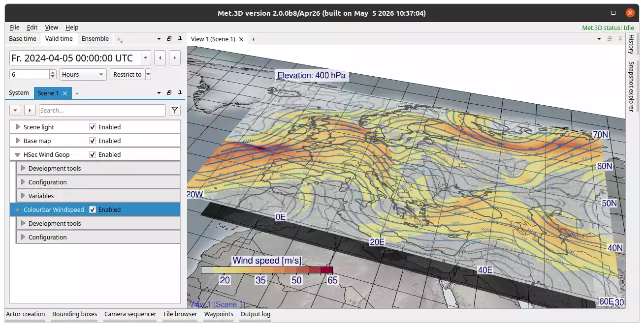This screenshot has height=327, width=644.
Task: Expand HSec Wind Geop Development tools
Action: coord(23,168)
